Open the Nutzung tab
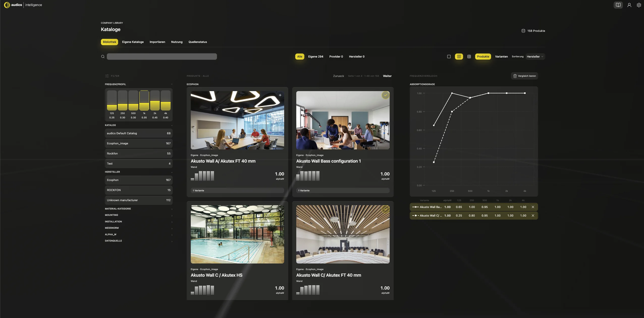644x318 pixels. (177, 42)
